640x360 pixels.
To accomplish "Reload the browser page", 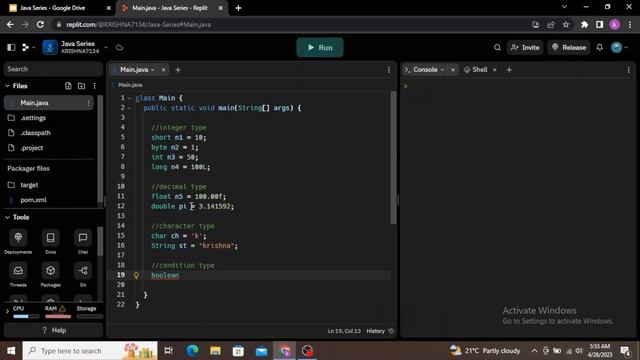I will pyautogui.click(x=40, y=24).
